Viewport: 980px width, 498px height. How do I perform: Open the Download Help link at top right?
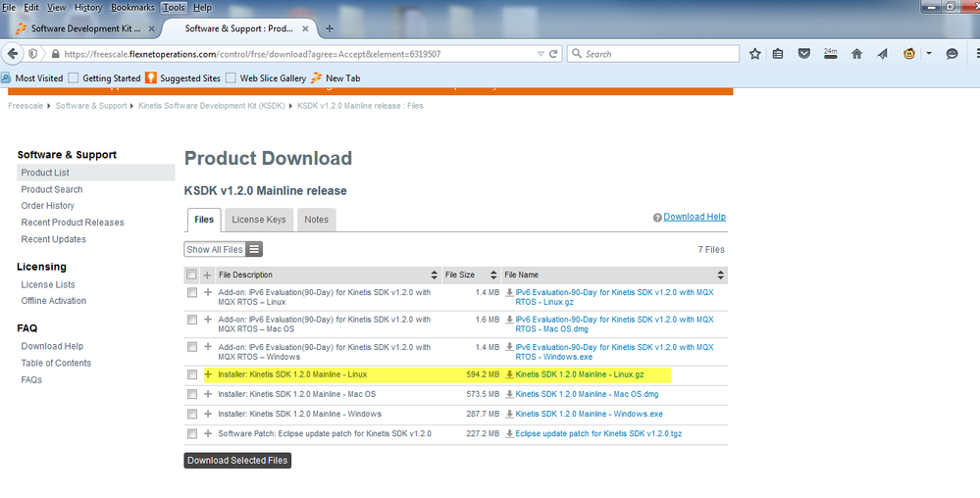click(695, 217)
